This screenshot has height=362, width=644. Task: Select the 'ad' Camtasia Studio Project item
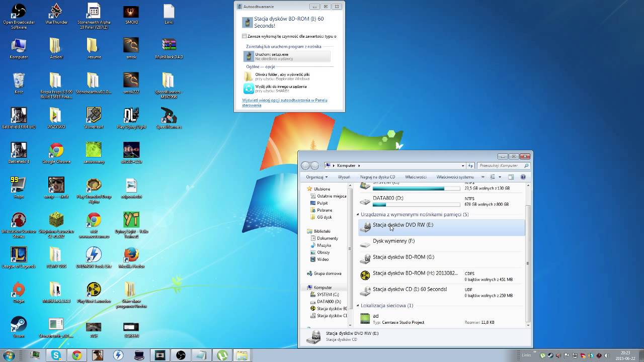tap(441, 319)
